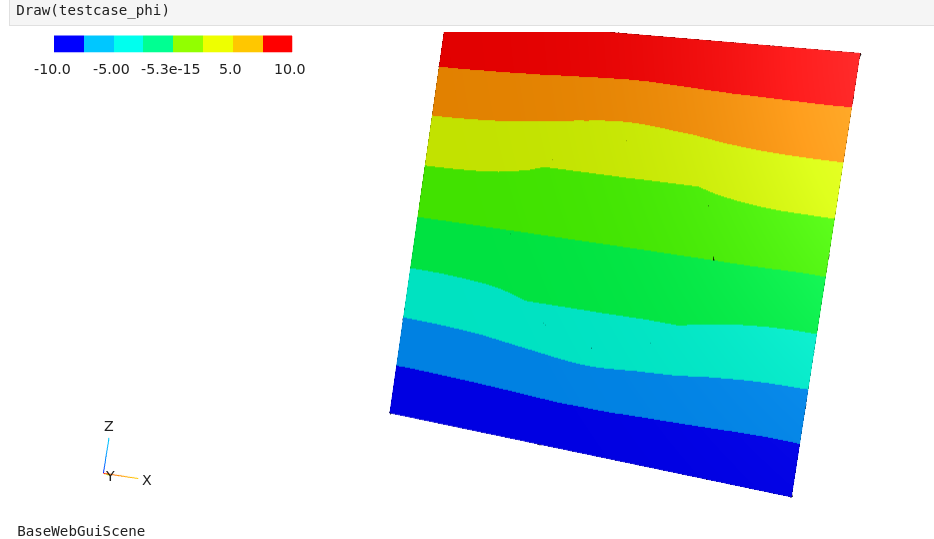Click the BaseWebGuiScene output text
The width and height of the screenshot is (934, 539).
(81, 531)
